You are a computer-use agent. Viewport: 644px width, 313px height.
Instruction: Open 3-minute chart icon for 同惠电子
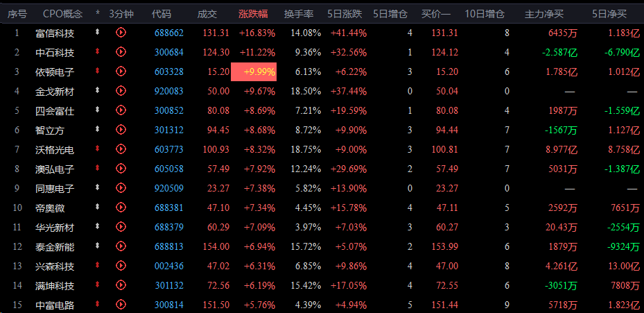click(x=121, y=187)
